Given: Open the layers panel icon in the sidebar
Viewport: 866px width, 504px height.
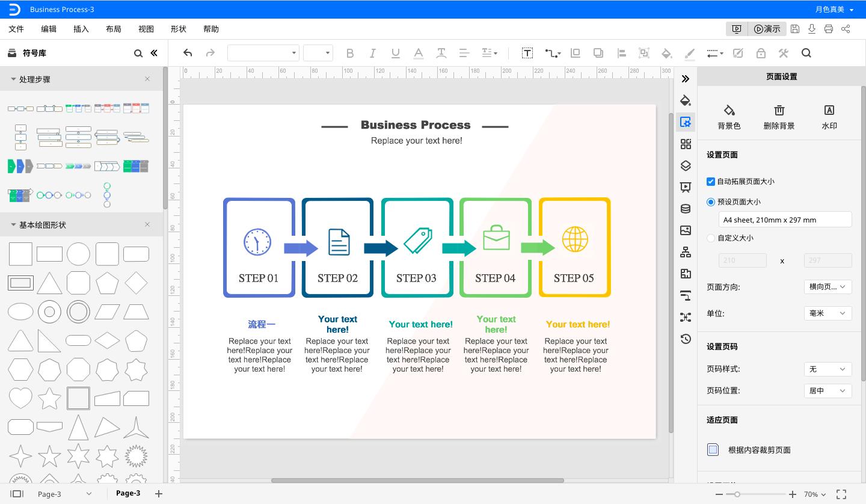Looking at the screenshot, I should pos(686,165).
